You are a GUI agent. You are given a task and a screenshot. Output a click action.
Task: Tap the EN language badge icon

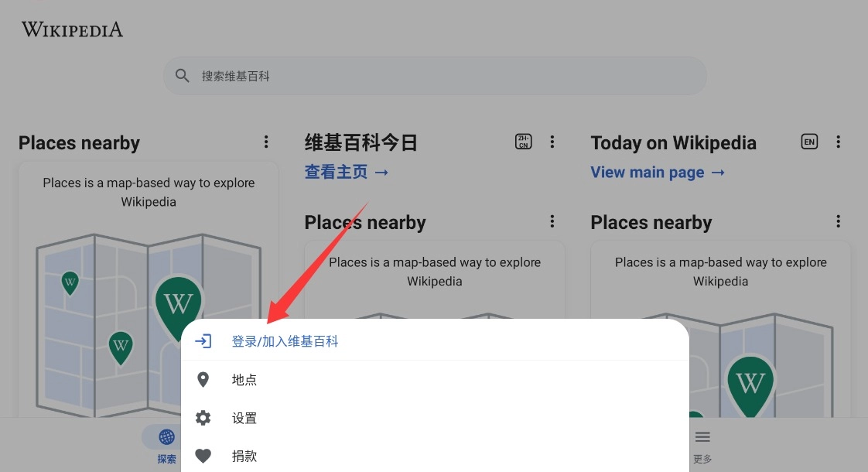pos(809,142)
